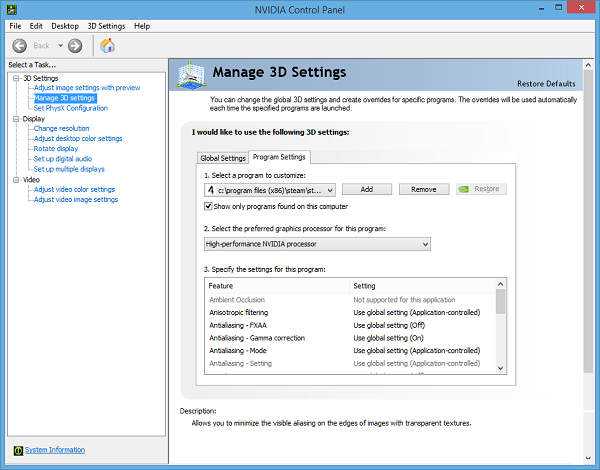Screen dimensions: 600x470
Task: Collapse the Display tree node
Action: click(x=16, y=119)
